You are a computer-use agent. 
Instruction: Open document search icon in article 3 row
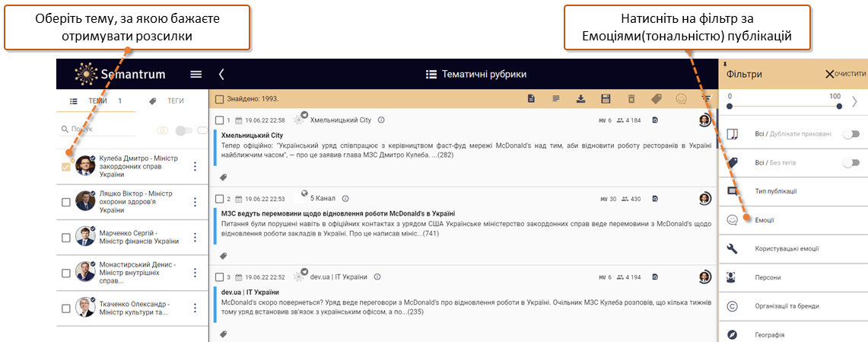[655, 277]
